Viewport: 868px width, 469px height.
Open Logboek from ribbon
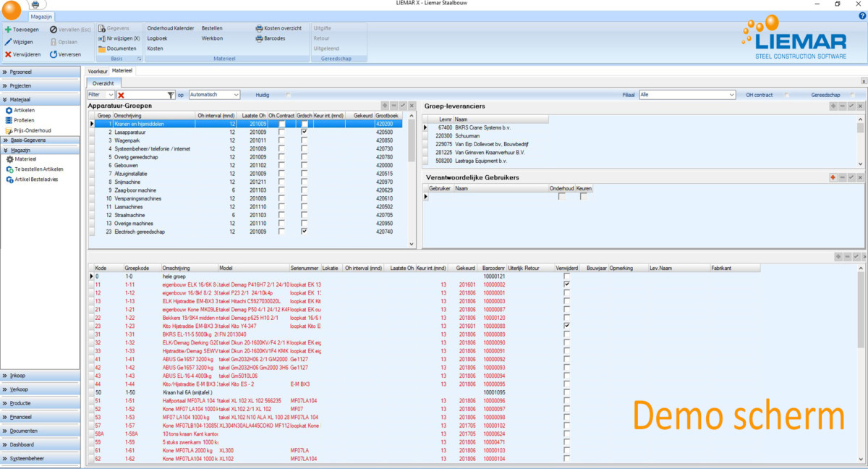pyautogui.click(x=157, y=38)
